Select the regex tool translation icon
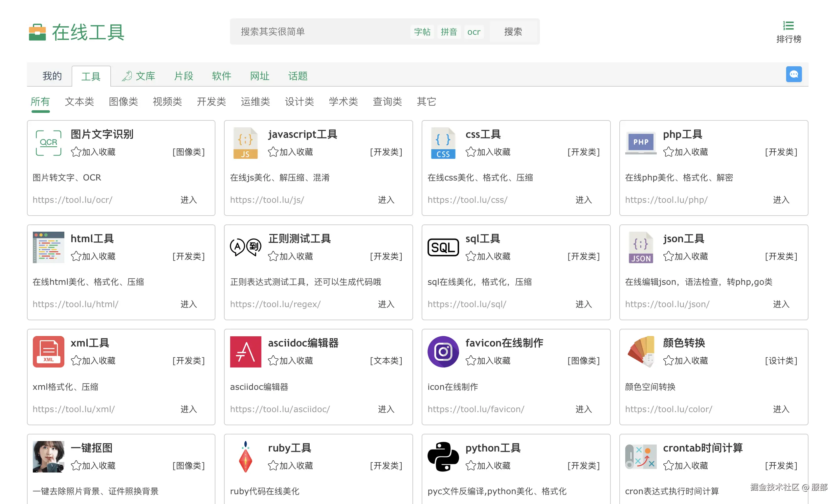 point(245,247)
